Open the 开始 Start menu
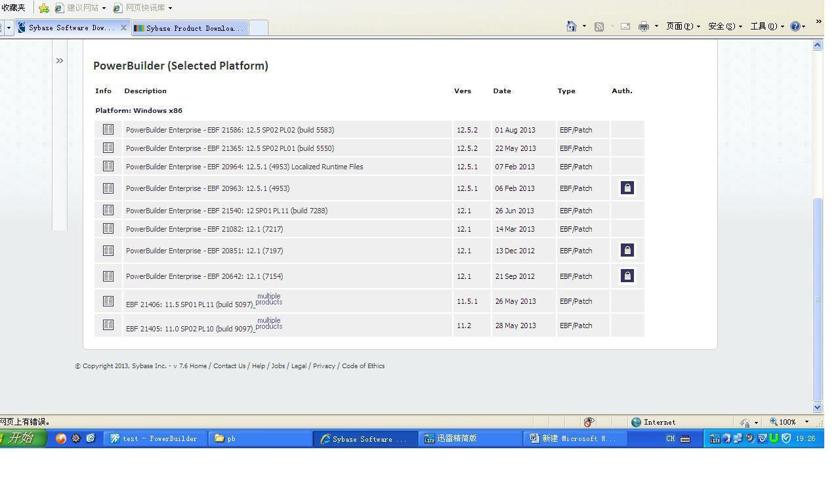 coord(22,438)
